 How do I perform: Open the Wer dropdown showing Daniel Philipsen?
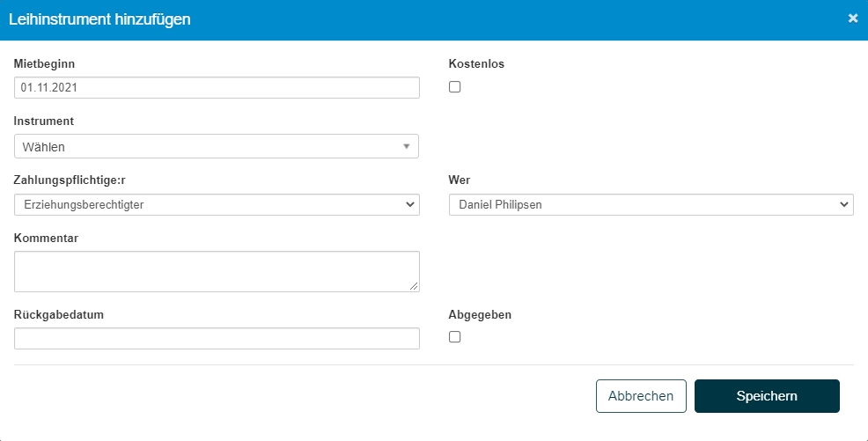click(x=651, y=205)
